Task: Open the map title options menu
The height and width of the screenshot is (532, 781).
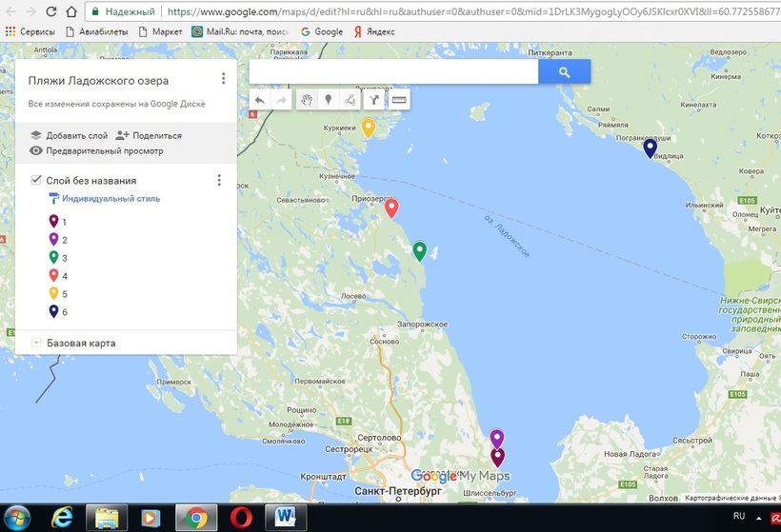Action: point(223,79)
